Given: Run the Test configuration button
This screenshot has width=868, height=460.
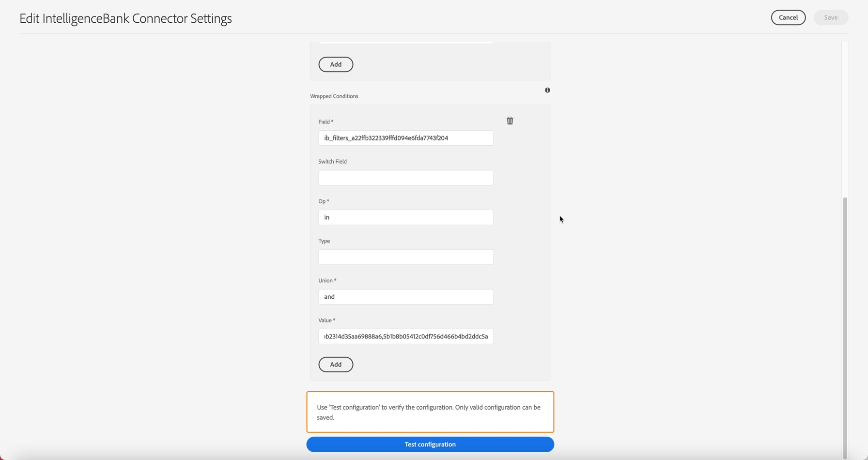Looking at the screenshot, I should (x=430, y=445).
